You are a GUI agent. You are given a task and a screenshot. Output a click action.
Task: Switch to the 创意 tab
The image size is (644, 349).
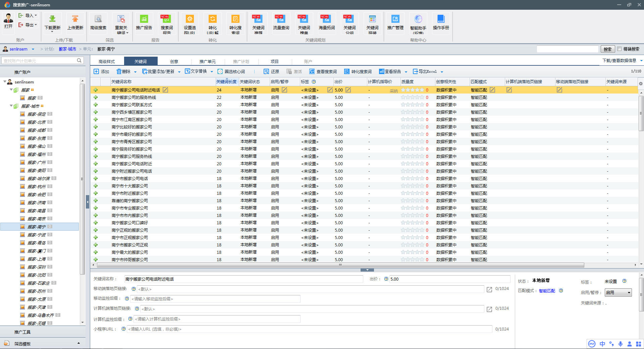coord(174,61)
